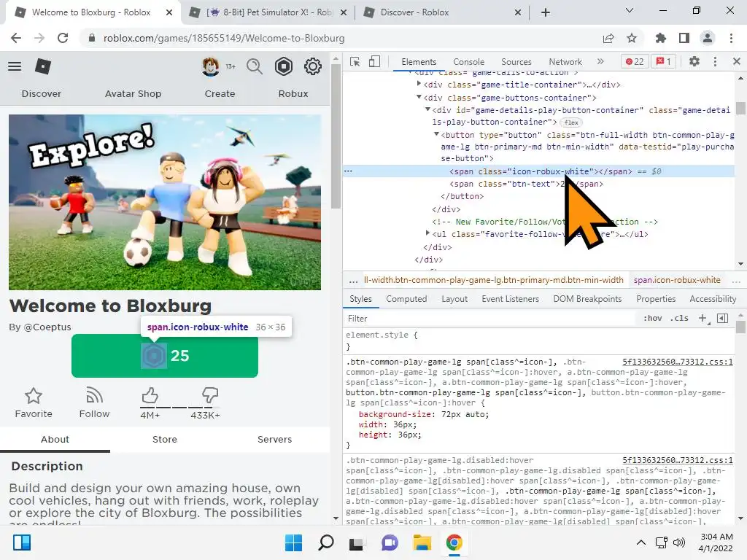Image resolution: width=747 pixels, height=560 pixels.
Task: Expand game-title-container div node
Action: pyautogui.click(x=419, y=84)
